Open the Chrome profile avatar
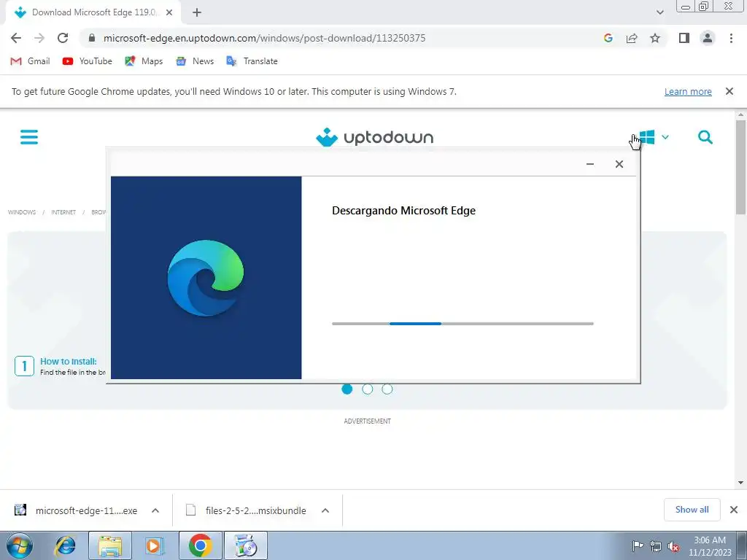The width and height of the screenshot is (747, 560). click(x=708, y=38)
